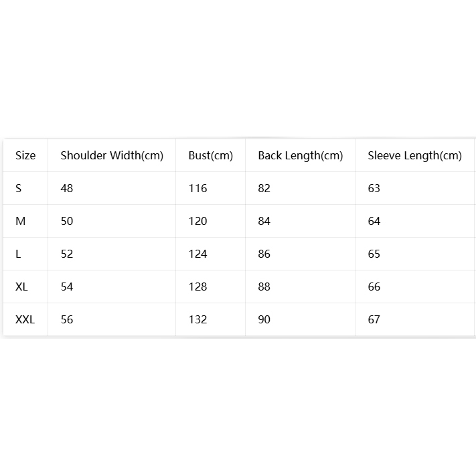Click the Bust(cm) column header

point(210,155)
